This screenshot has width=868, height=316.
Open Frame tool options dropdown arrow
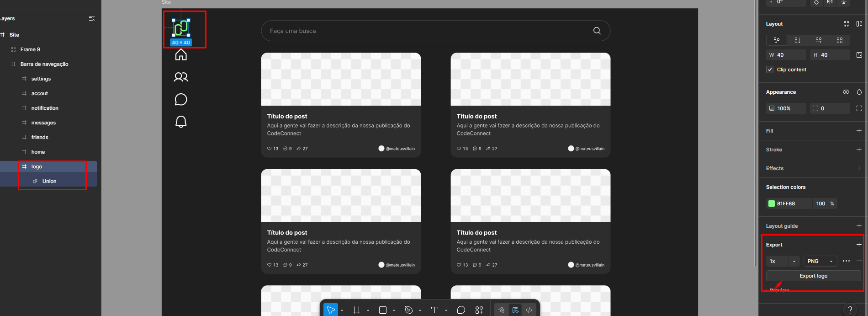368,311
